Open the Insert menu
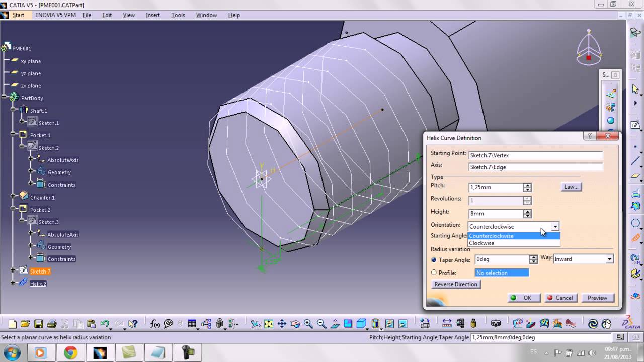The height and width of the screenshot is (362, 644). tap(153, 15)
